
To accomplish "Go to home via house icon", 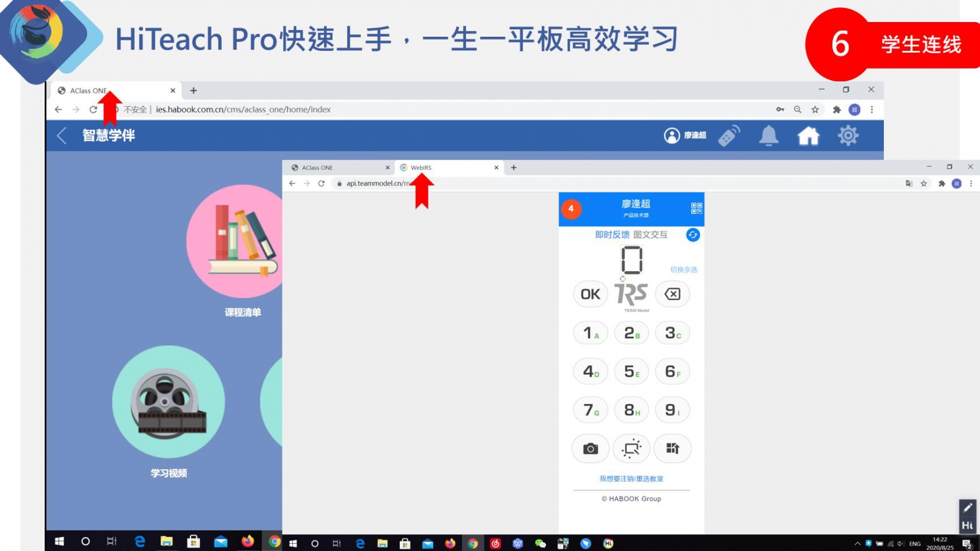I will (x=808, y=136).
